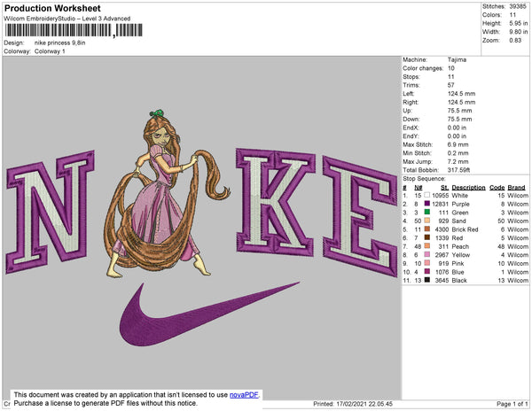
Task: Click the Total Bobbin value '317.59ft'
Action: coord(458,170)
